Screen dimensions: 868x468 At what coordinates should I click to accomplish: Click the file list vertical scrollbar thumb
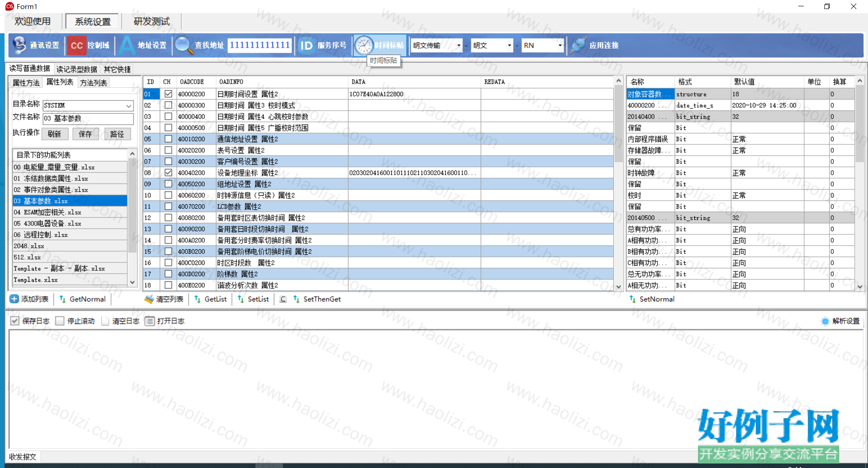pyautogui.click(x=132, y=204)
